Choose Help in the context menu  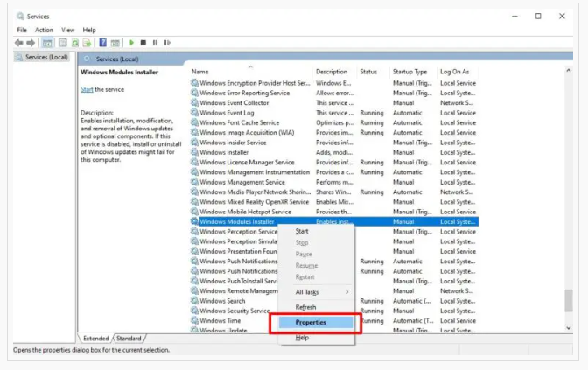[316, 338]
